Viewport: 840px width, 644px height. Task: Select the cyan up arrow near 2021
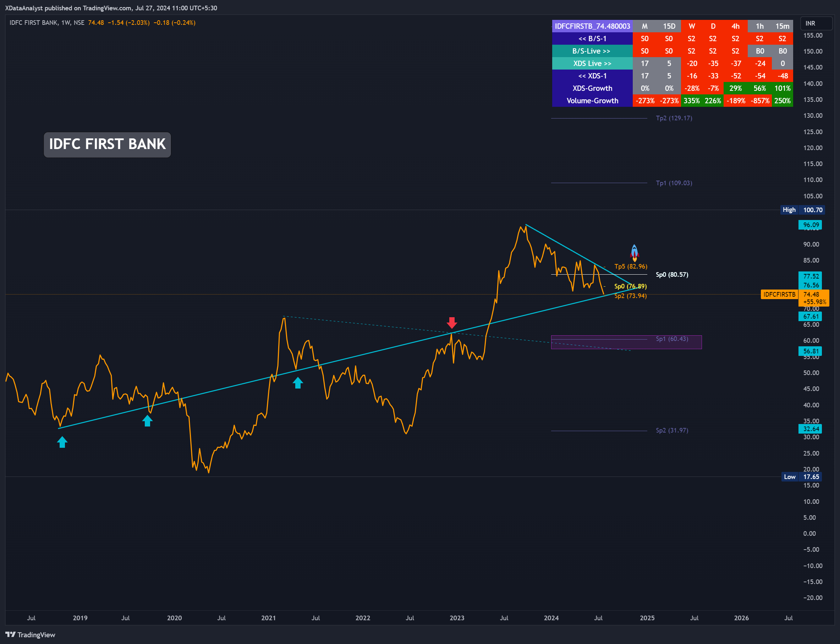(x=298, y=382)
